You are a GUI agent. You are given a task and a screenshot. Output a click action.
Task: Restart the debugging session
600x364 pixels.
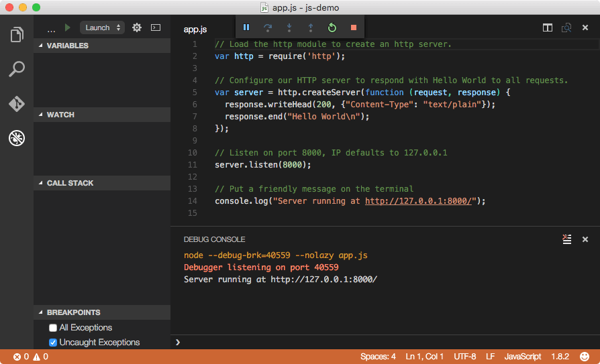coord(332,27)
